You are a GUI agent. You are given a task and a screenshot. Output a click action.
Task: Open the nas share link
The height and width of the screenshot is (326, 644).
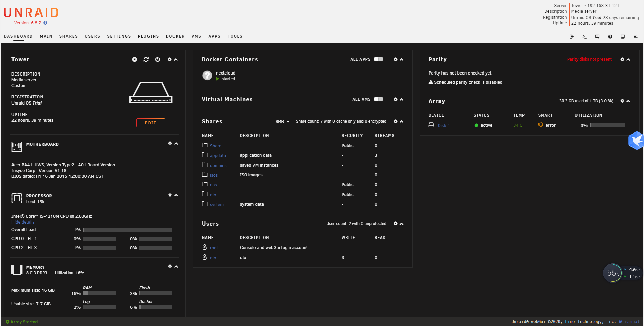pos(213,185)
